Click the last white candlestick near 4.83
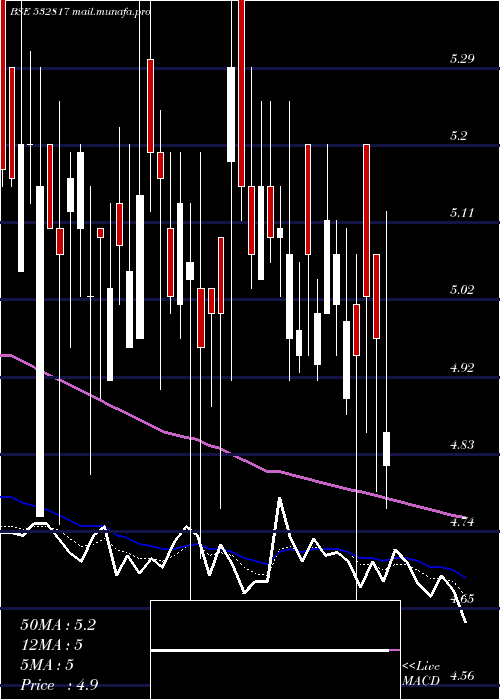This screenshot has height=700, width=500. click(386, 449)
